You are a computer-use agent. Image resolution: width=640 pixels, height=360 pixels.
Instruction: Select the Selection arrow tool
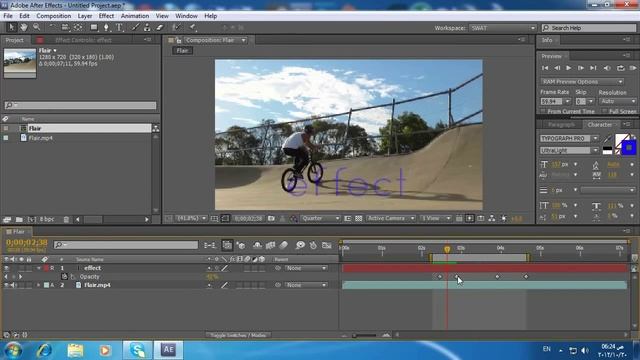click(x=11, y=27)
